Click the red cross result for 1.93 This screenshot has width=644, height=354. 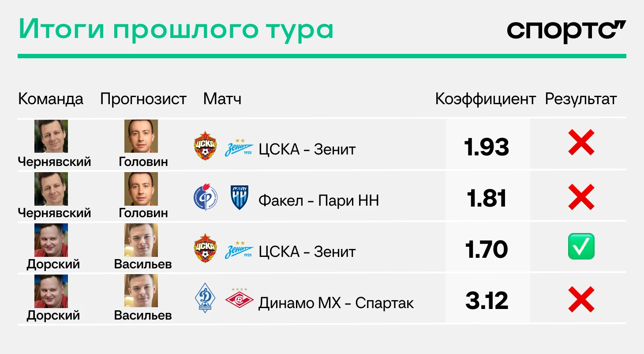[x=581, y=143]
